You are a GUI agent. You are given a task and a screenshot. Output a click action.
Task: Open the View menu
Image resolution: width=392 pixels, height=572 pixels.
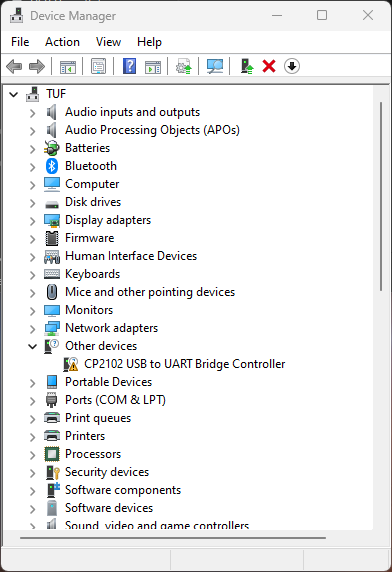[108, 42]
